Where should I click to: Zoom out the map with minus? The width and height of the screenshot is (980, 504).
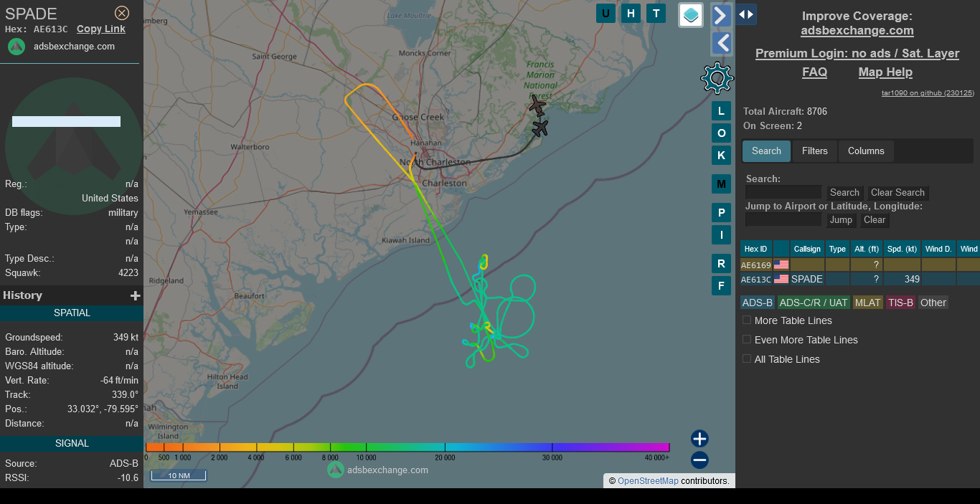[699, 460]
